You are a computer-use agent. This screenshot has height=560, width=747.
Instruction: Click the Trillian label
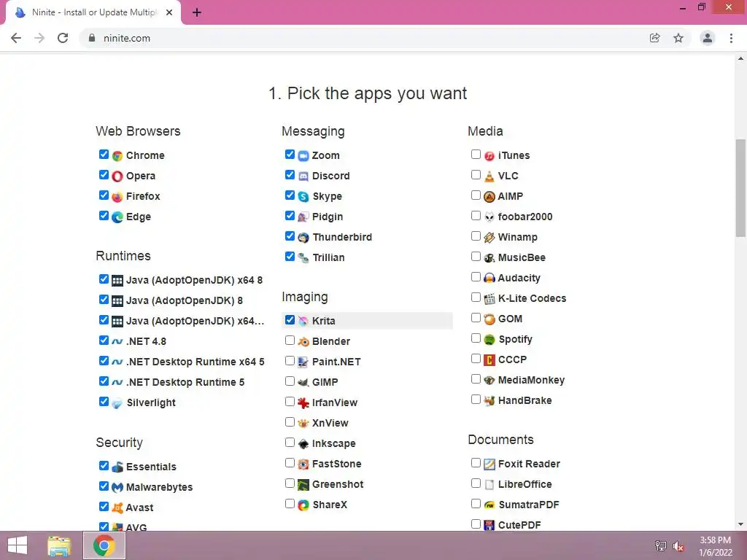(328, 257)
